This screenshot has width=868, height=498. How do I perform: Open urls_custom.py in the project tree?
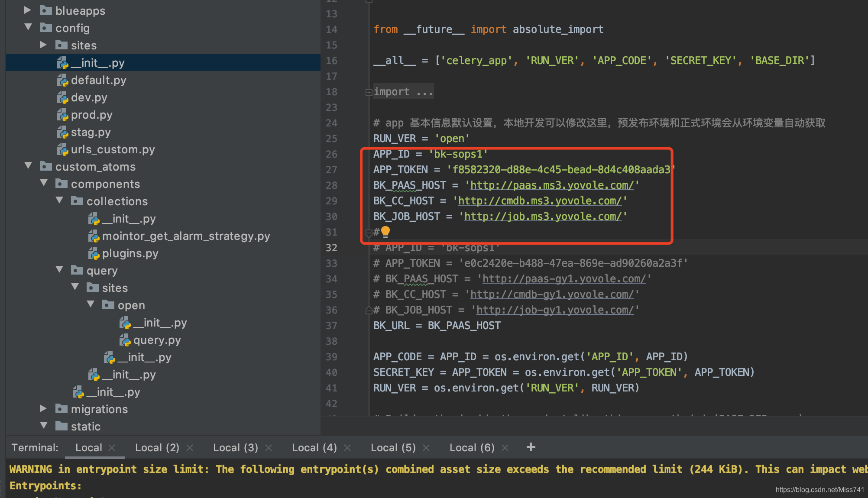pyautogui.click(x=113, y=149)
